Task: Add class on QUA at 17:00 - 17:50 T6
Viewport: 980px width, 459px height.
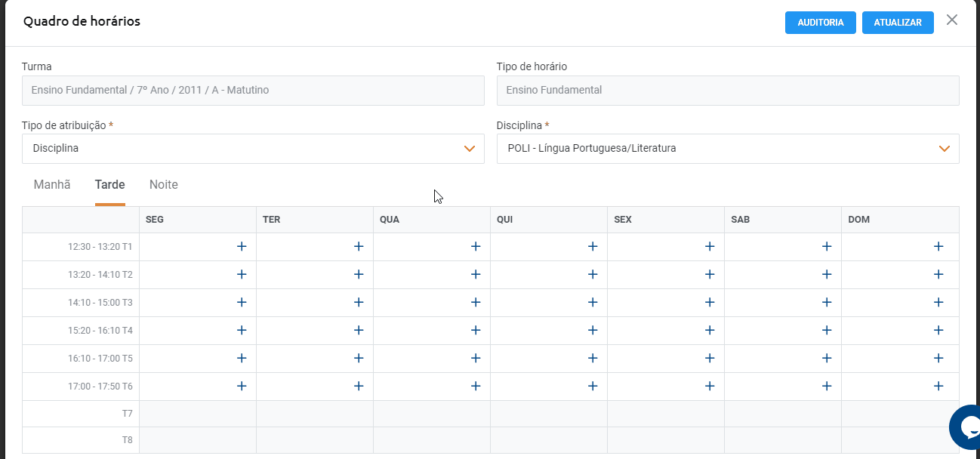Action: (476, 386)
